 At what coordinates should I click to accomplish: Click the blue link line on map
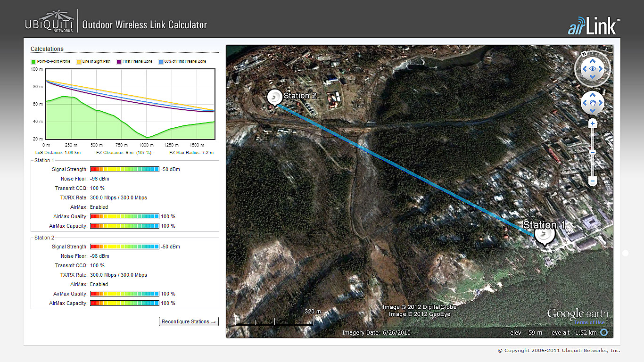[405, 170]
